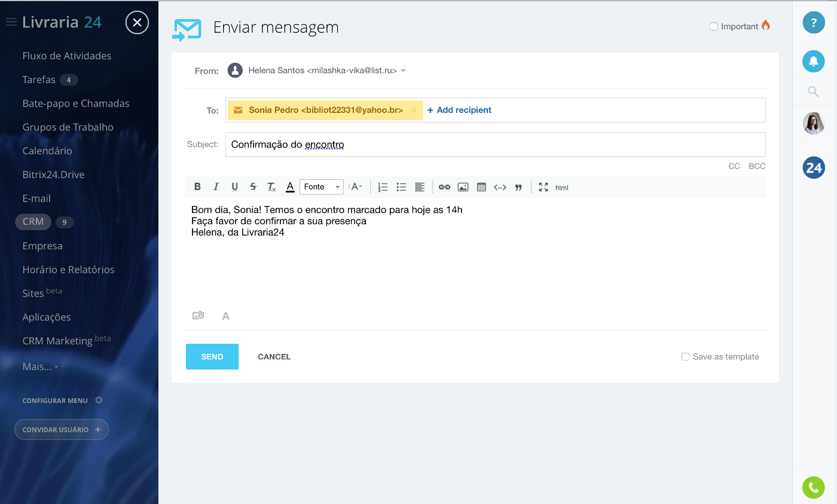This screenshot has width=837, height=504.
Task: Apply italic formatting to text
Action: pyautogui.click(x=216, y=187)
